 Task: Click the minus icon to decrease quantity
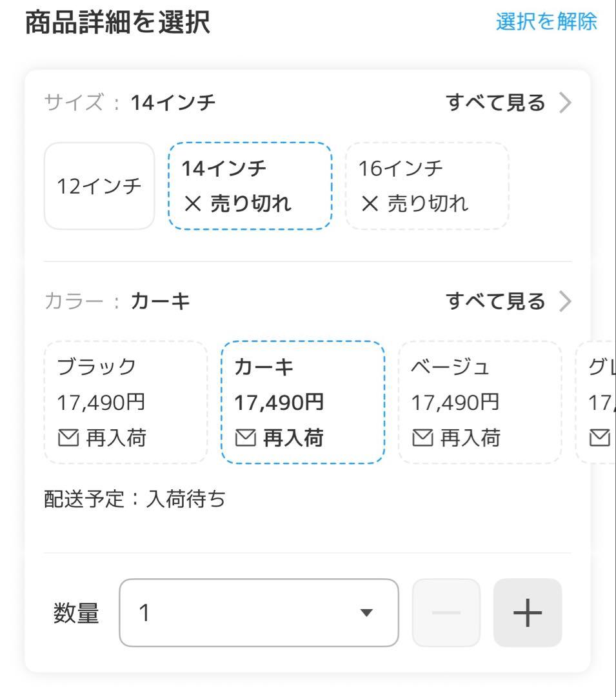(446, 613)
